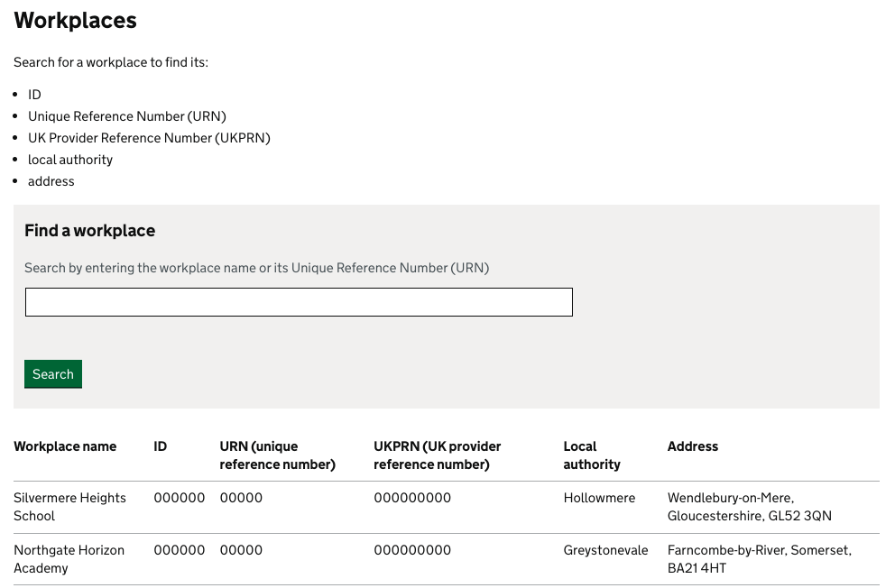Click the Address column header
Screen dimensions: 895x588
coord(693,446)
